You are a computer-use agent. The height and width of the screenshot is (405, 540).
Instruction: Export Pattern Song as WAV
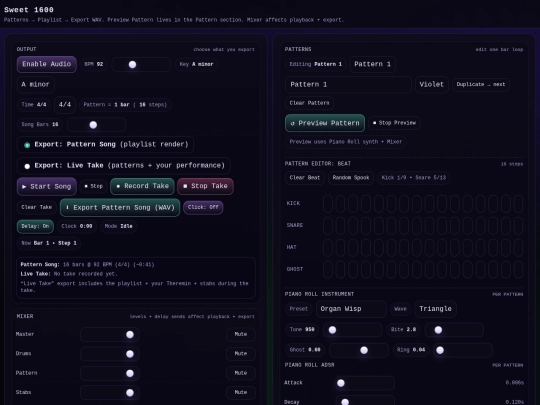[x=120, y=207]
